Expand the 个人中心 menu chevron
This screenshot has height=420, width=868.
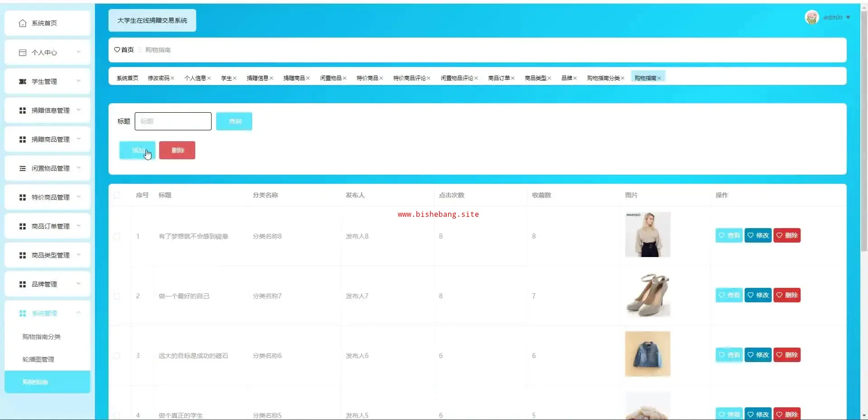79,52
